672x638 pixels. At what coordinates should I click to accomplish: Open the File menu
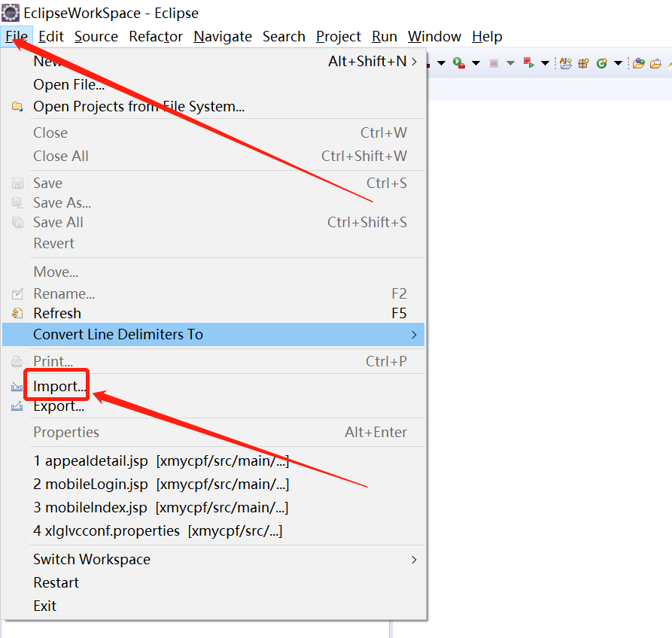[x=17, y=36]
